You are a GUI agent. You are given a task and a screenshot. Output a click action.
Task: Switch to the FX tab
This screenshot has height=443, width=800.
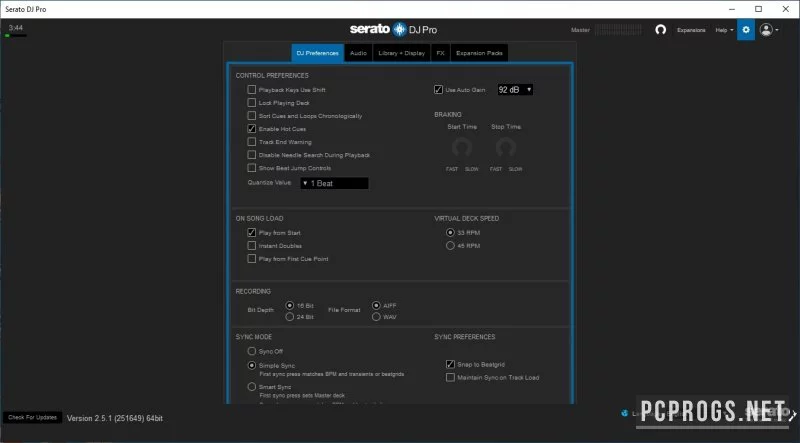pyautogui.click(x=440, y=53)
